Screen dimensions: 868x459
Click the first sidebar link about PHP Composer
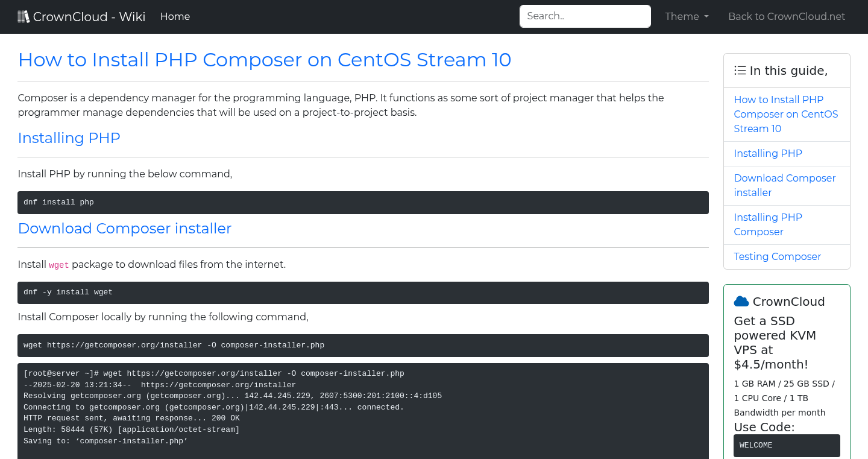(785, 114)
